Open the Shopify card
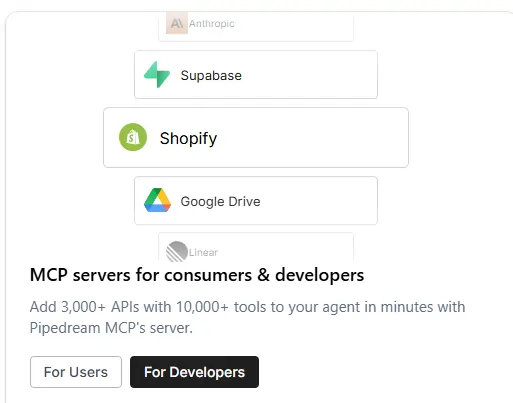513x403 pixels. (x=256, y=137)
